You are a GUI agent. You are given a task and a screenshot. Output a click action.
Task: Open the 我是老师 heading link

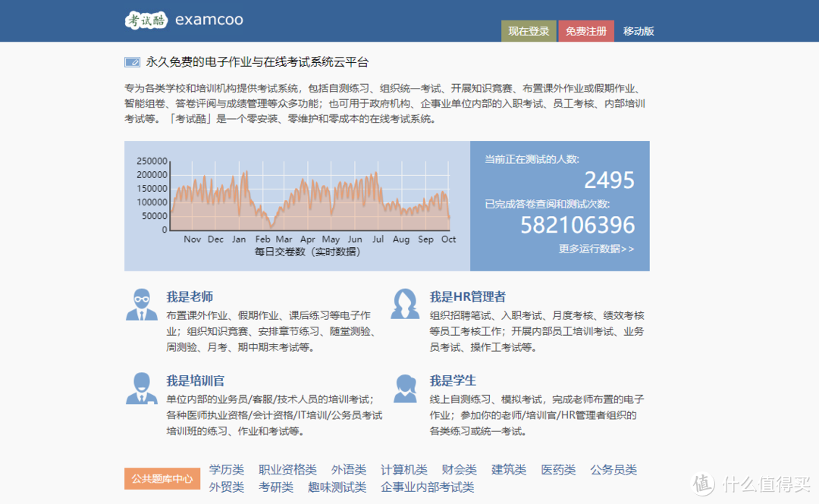tap(190, 296)
